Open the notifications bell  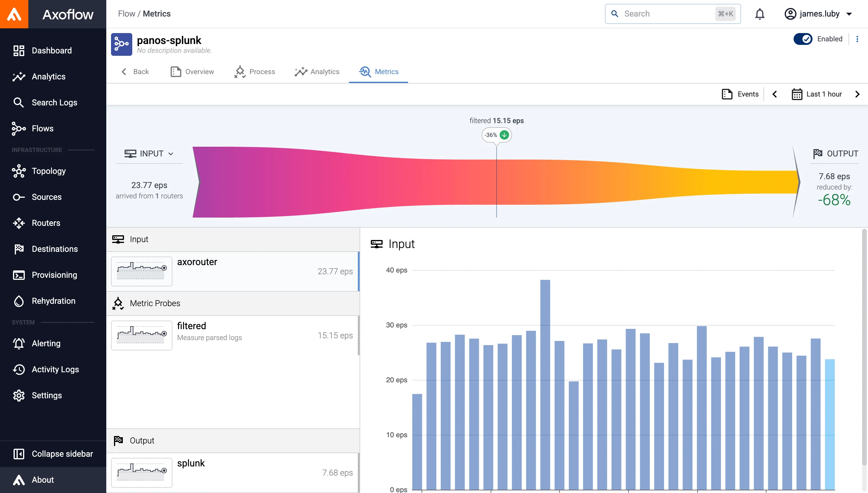tap(760, 14)
